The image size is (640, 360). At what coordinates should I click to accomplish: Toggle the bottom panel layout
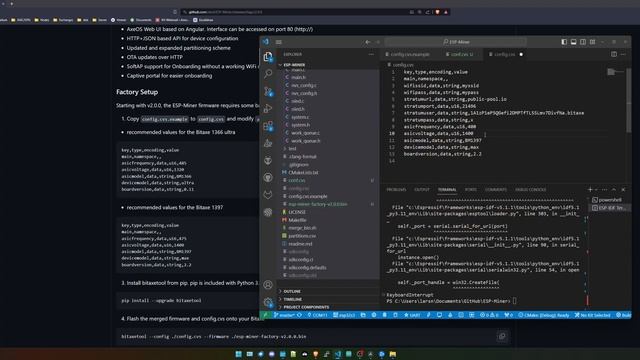[x=573, y=42]
